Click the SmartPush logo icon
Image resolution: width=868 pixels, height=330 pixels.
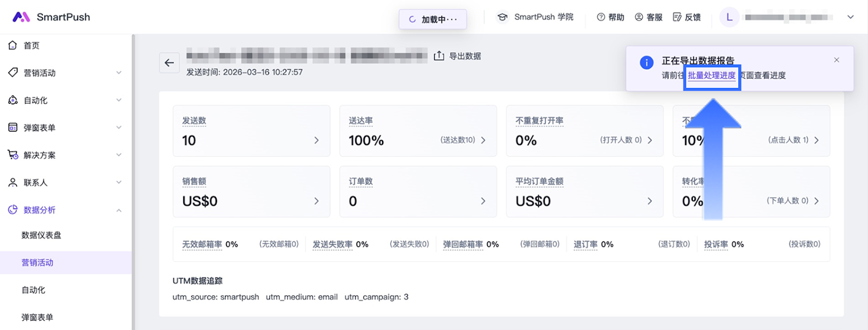pos(21,17)
